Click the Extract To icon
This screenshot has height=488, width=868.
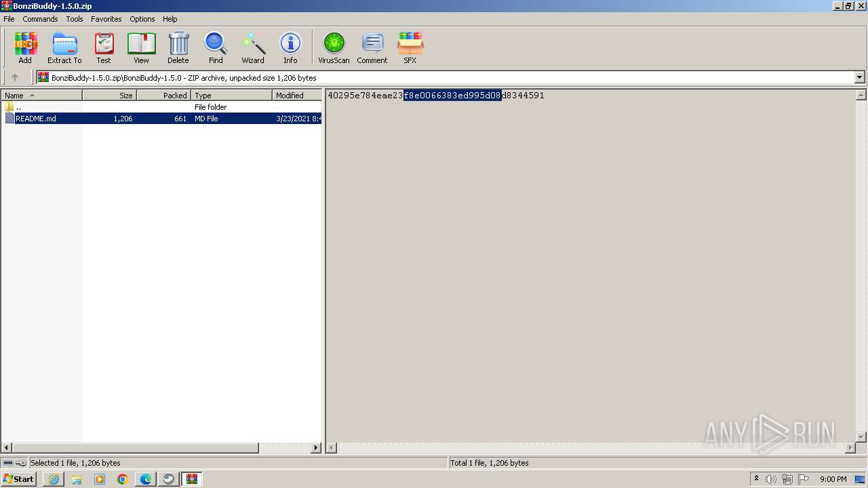tap(64, 47)
